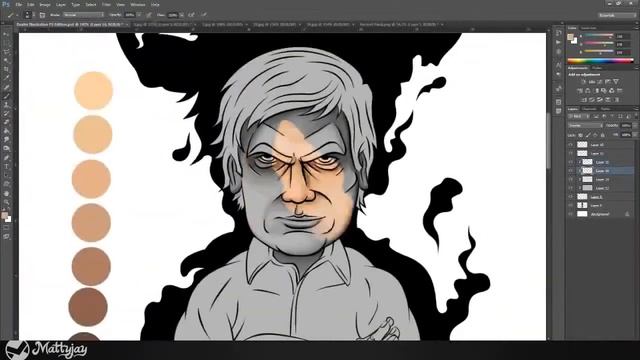This screenshot has width=640, height=360.
Task: Open the File menu
Action: pyautogui.click(x=19, y=4)
